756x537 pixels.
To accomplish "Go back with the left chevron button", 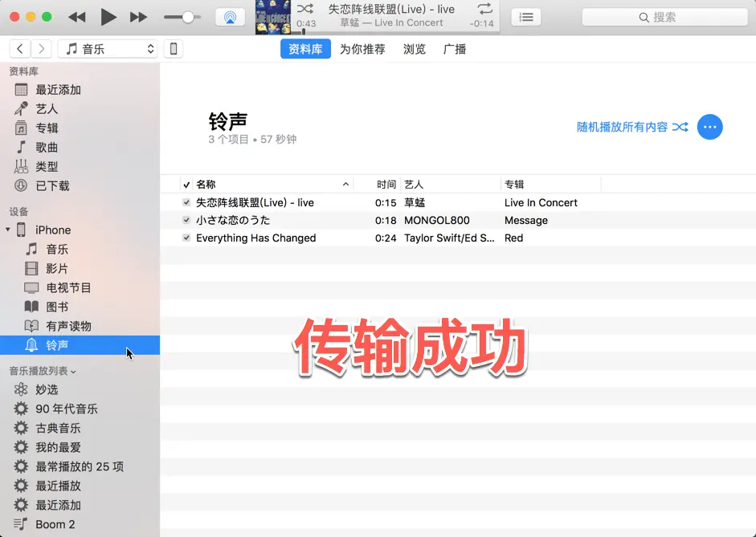I will pos(20,49).
